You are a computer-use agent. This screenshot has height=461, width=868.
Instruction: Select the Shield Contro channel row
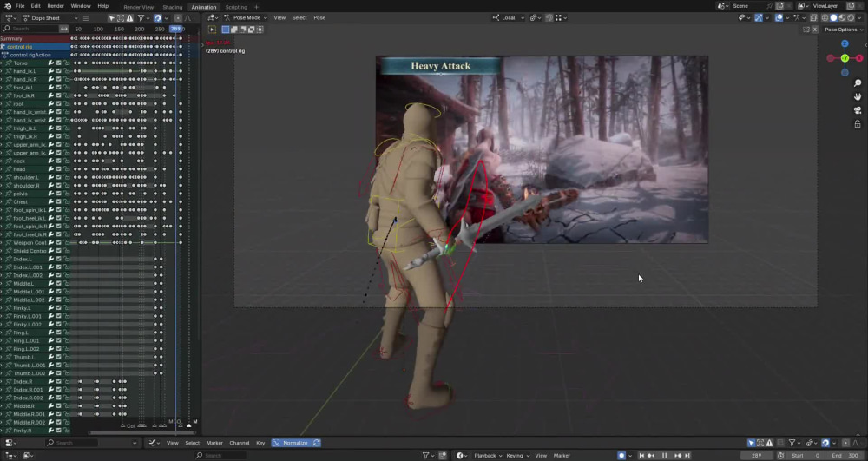click(x=35, y=251)
